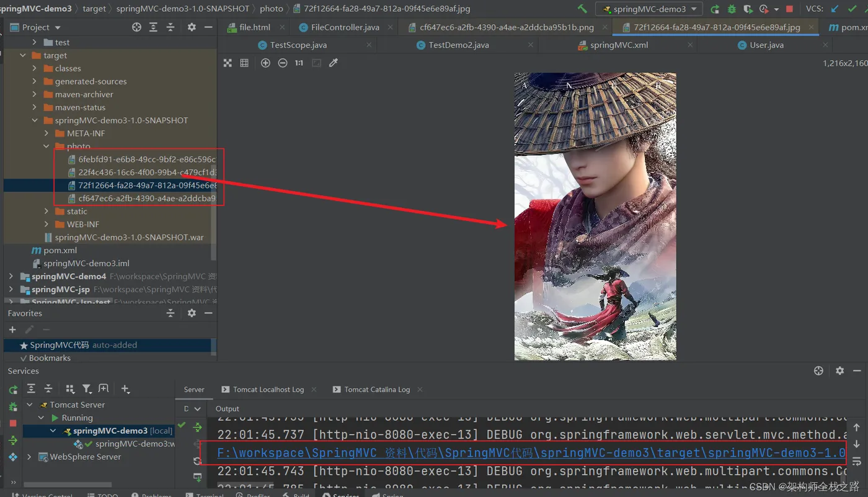Click the photo breadcrumb in the navigation bar
Viewport: 868px width, 497px height.
pos(272,9)
